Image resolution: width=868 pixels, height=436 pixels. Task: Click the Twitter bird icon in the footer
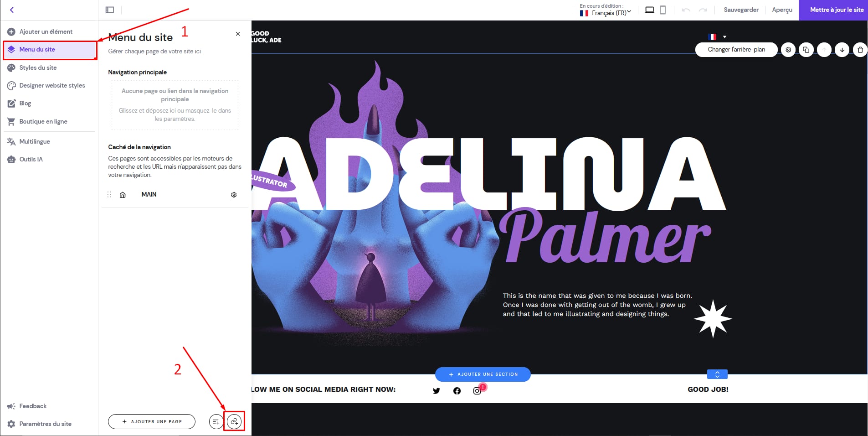437,391
